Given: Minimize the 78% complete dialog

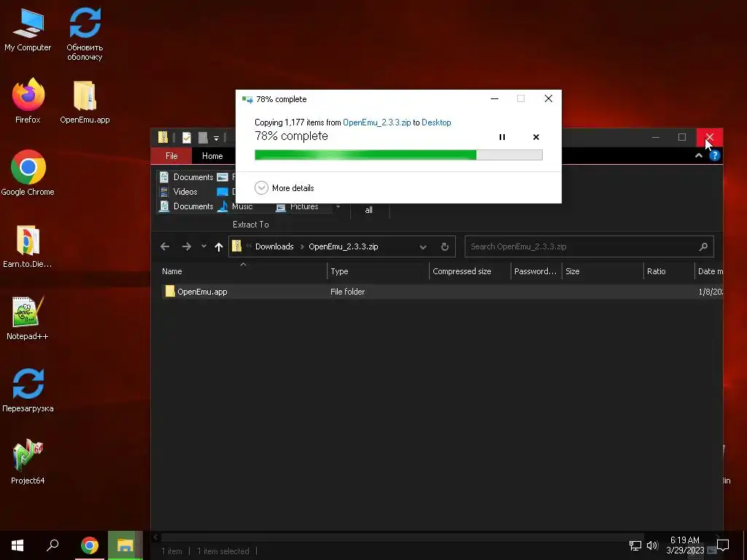Looking at the screenshot, I should pos(495,98).
